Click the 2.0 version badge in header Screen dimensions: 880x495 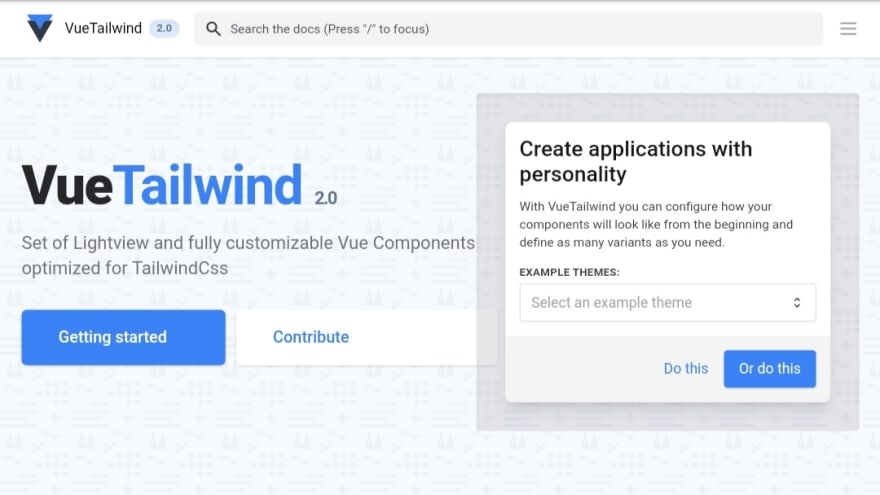pyautogui.click(x=164, y=28)
